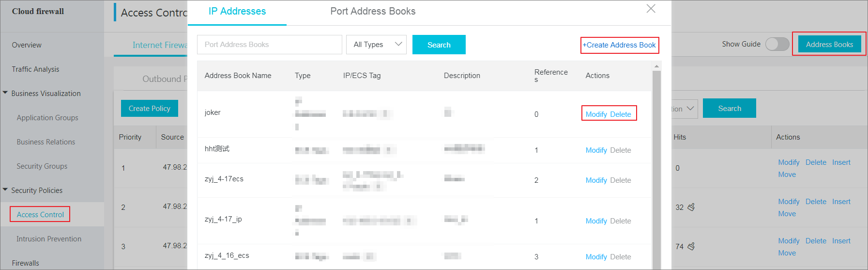Click the icon next to hit count 74
The image size is (868, 270).
[x=691, y=246]
